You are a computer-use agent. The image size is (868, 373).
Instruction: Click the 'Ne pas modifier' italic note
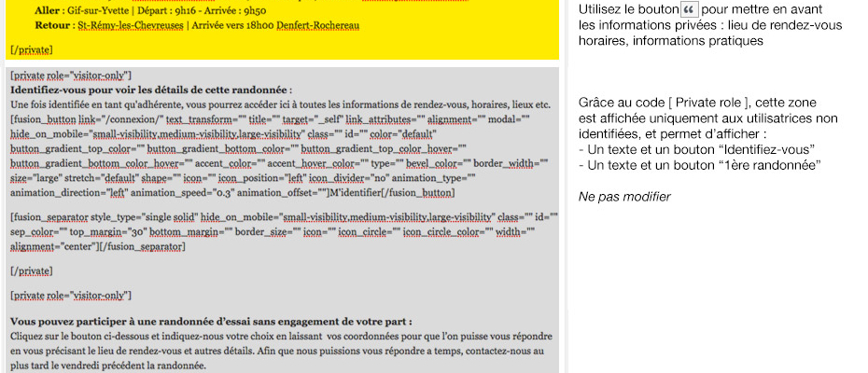[x=624, y=197]
